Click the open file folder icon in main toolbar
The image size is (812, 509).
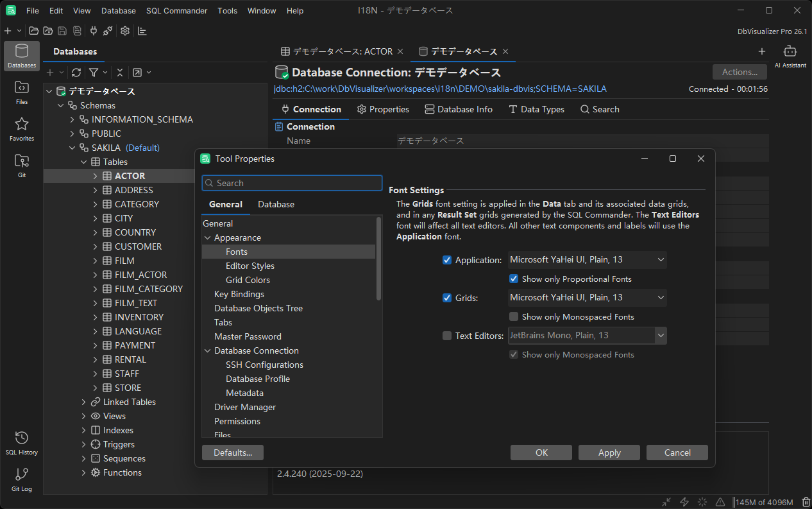click(x=34, y=31)
